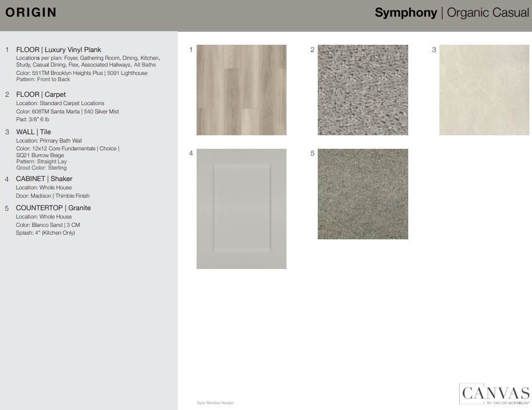Select the WALL | Tile heading
Viewport: 532px width, 410px height.
33,132
